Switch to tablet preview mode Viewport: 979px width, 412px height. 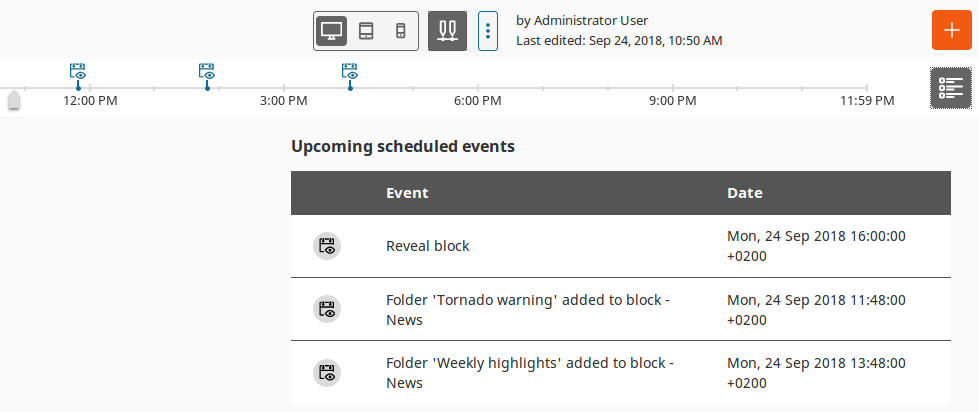click(366, 31)
